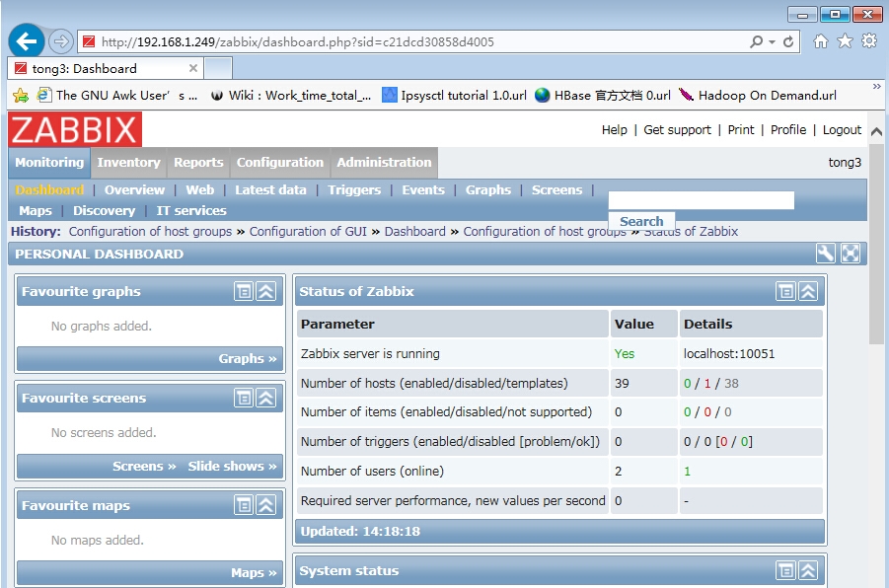Click the address bar search magnifier icon

click(x=757, y=42)
